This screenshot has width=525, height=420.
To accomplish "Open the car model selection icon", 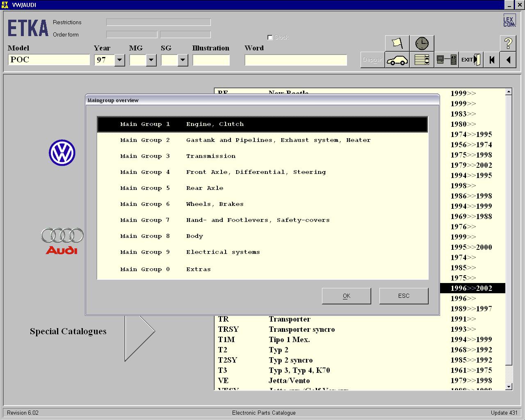I will [397, 60].
